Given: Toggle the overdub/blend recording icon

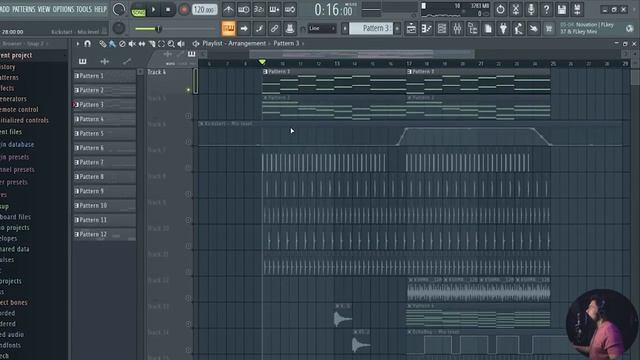Looking at the screenshot, I should tap(274, 9).
